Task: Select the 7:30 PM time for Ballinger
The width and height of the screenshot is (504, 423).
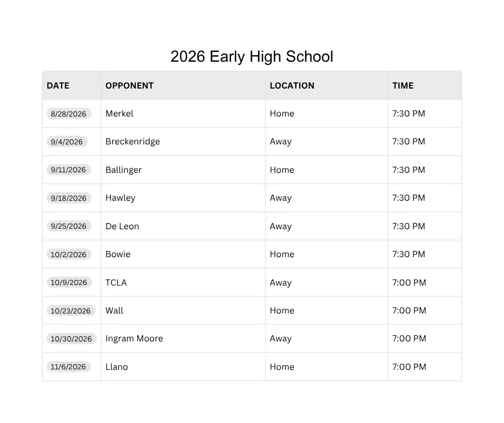Action: tap(409, 170)
